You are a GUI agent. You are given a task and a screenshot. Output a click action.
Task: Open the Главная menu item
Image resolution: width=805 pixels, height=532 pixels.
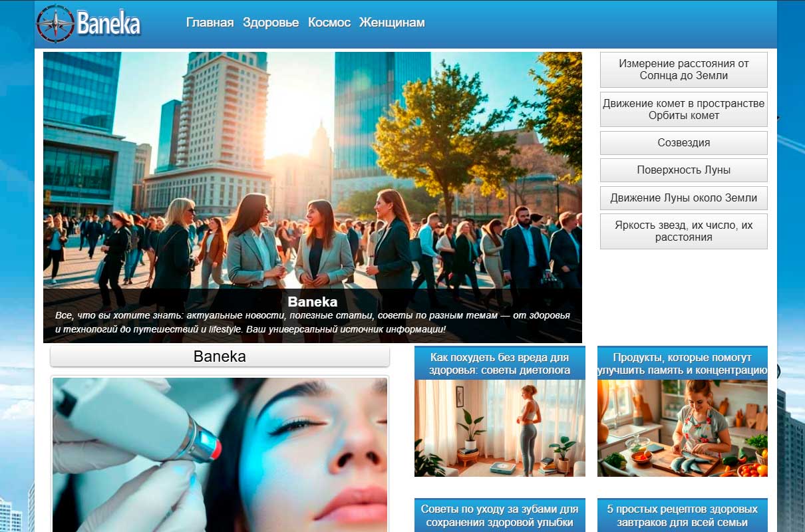point(210,22)
